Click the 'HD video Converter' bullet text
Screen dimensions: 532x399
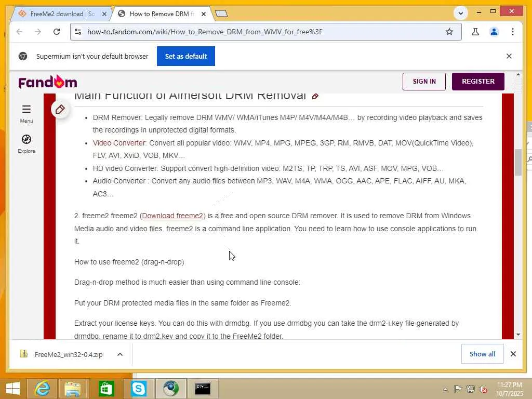[268, 169]
